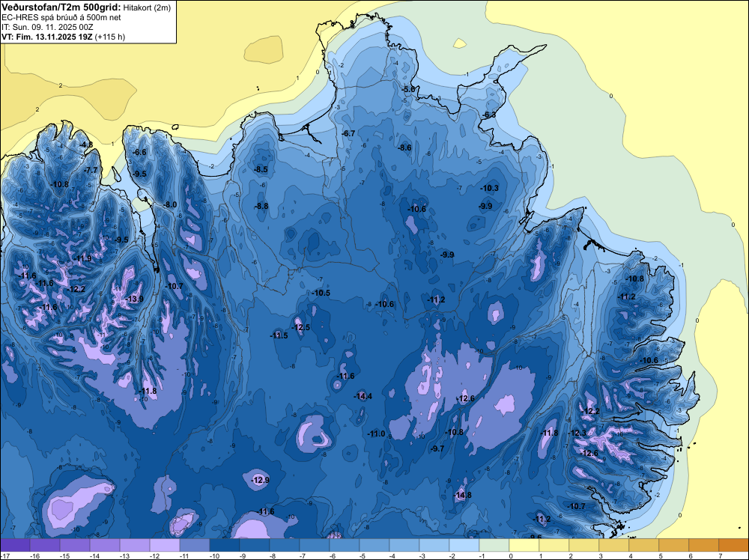749x560 pixels.
Task: Select the -12.9 temperature value
Action: (261, 480)
